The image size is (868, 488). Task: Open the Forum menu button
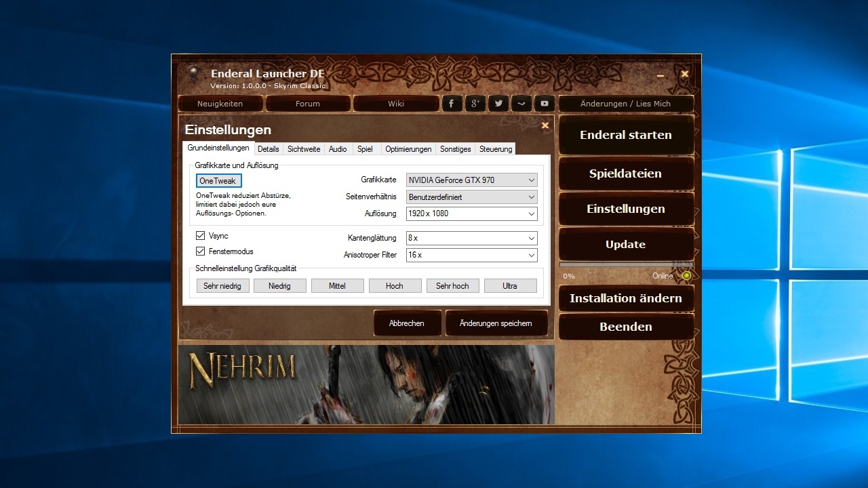coord(308,104)
